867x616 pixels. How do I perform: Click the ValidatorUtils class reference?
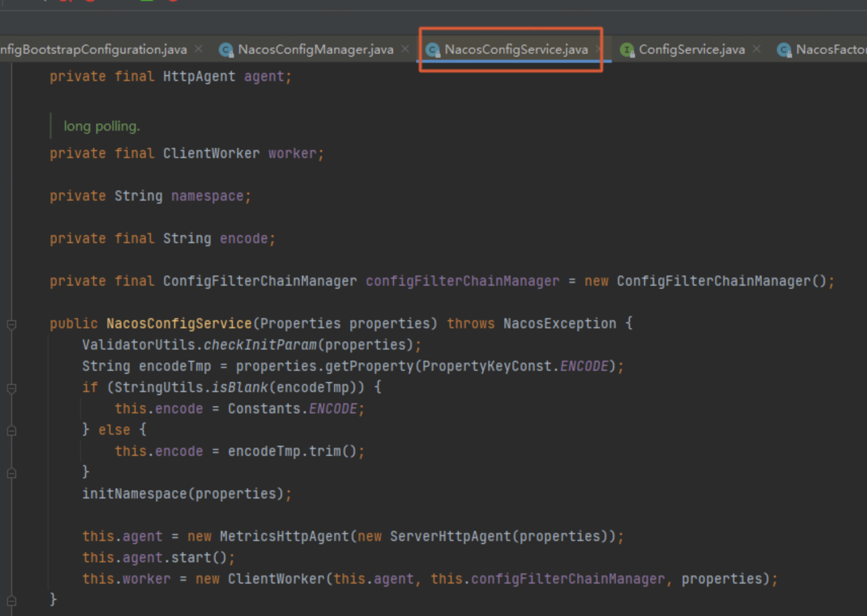(138, 345)
